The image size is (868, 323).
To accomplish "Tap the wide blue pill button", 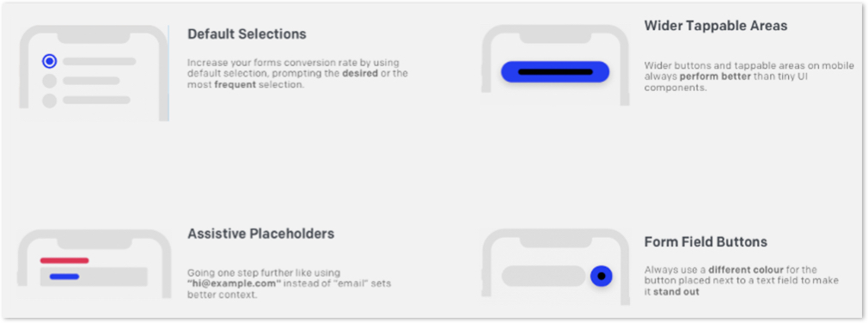I will [x=555, y=72].
